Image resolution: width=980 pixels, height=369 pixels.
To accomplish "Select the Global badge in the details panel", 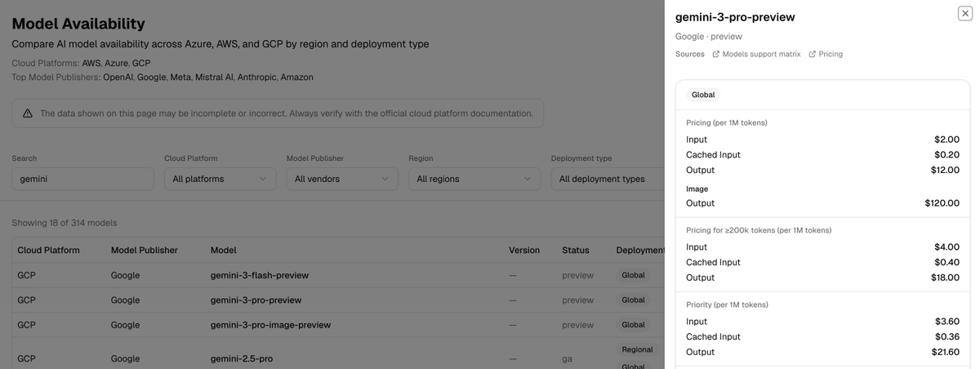I will pos(703,95).
